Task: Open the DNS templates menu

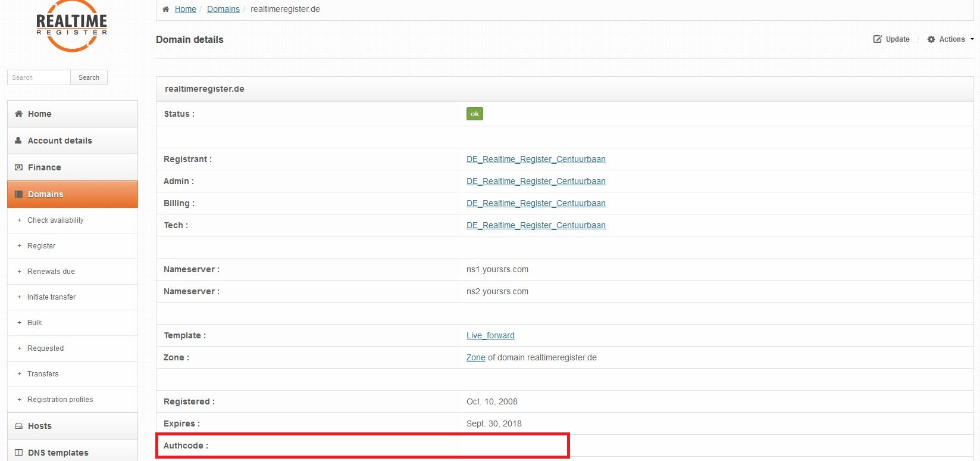Action: point(73,451)
